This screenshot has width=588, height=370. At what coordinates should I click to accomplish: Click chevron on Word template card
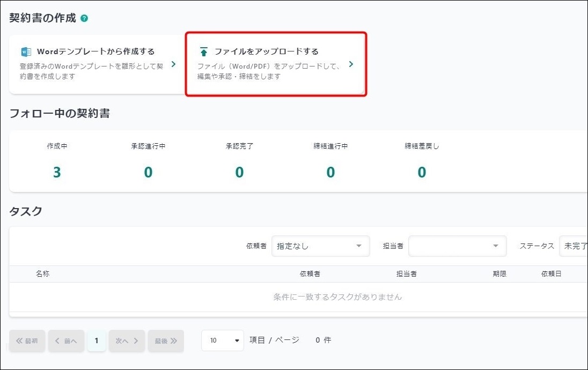[x=173, y=64]
